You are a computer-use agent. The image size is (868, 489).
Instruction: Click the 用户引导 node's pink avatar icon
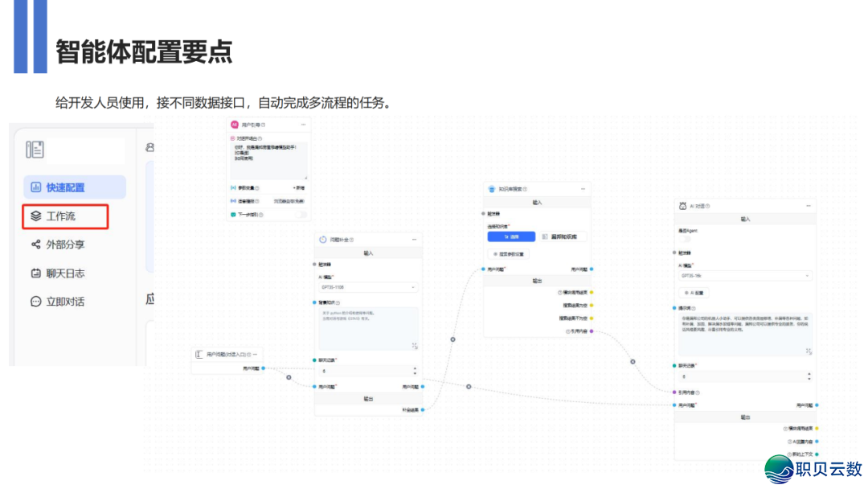(233, 125)
